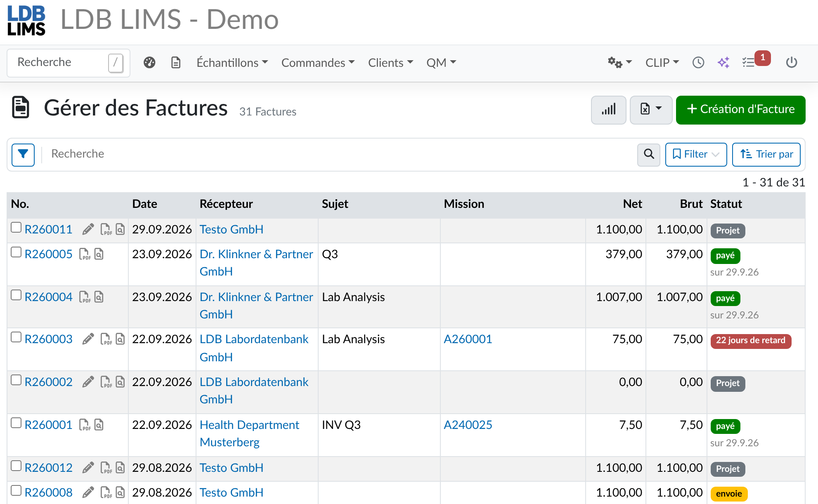Focus the top navbar Recherche field
818x504 pixels.
69,63
